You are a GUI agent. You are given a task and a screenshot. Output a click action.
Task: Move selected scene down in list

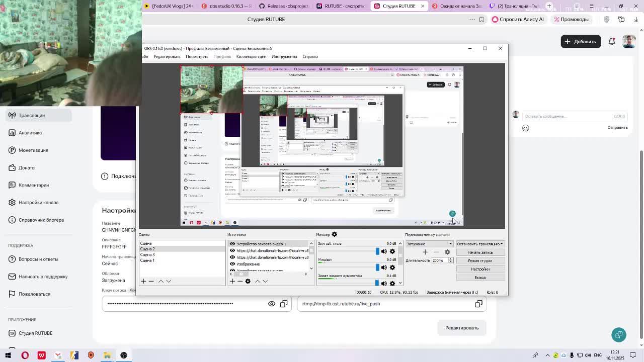point(169,281)
